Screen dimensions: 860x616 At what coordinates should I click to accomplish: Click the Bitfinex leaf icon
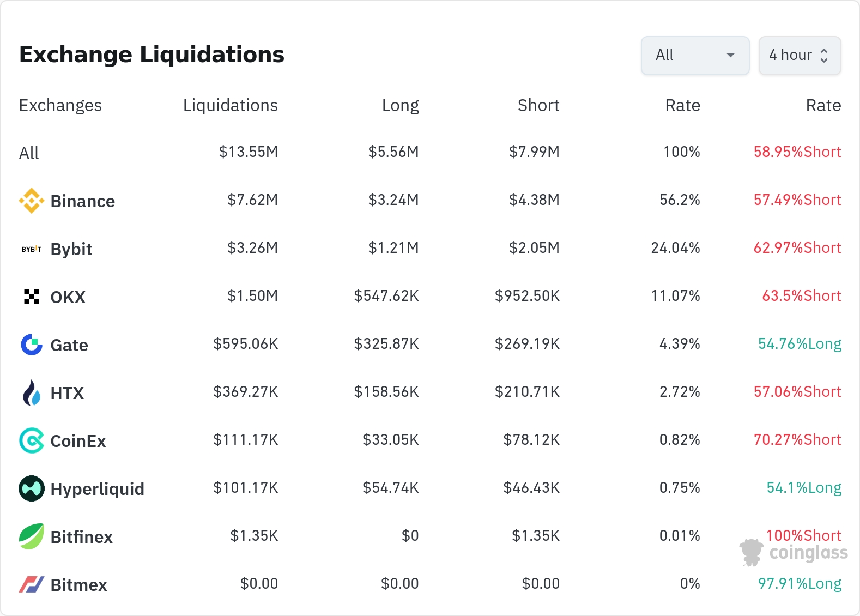[x=31, y=536]
